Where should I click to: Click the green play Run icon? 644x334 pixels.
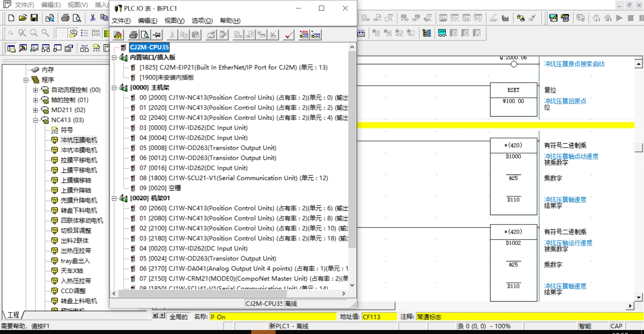click(x=619, y=18)
